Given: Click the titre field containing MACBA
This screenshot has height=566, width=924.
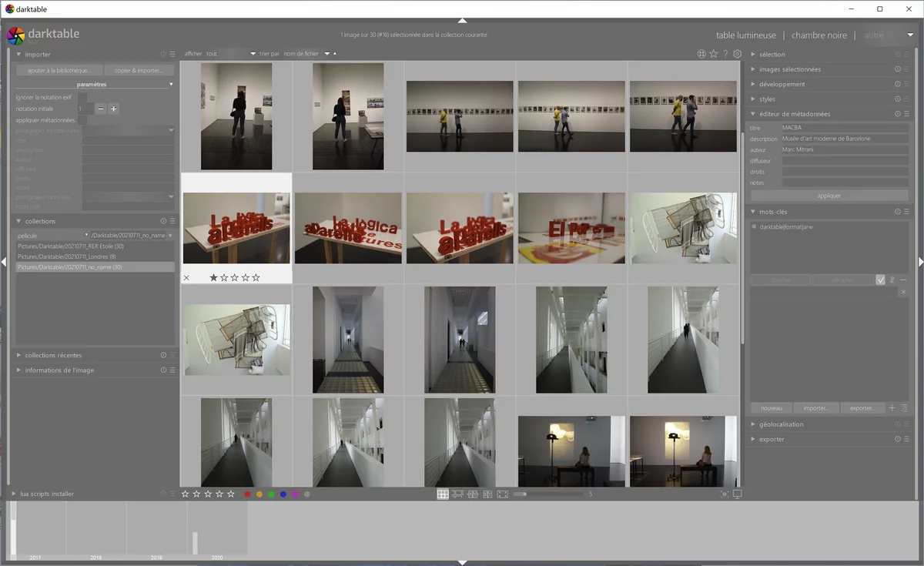Looking at the screenshot, I should [845, 128].
